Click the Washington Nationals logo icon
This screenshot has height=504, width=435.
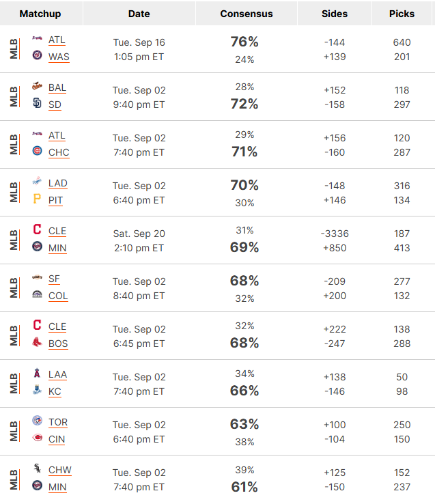click(37, 55)
